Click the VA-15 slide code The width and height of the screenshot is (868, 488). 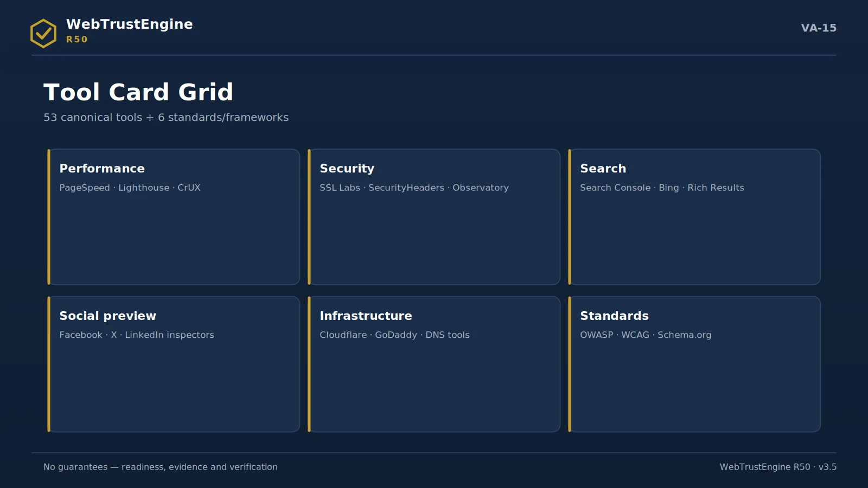819,28
